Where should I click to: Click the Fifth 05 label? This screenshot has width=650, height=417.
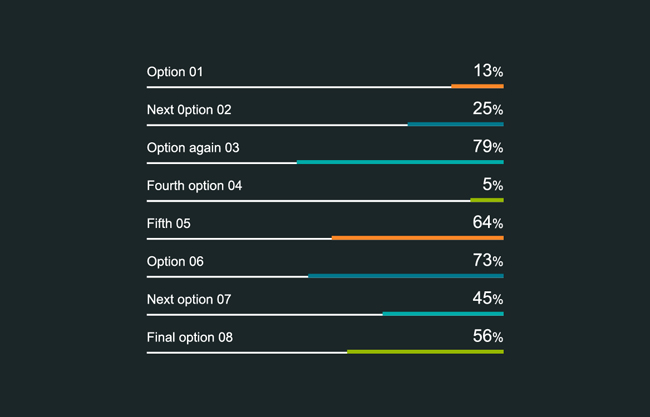[x=168, y=223]
